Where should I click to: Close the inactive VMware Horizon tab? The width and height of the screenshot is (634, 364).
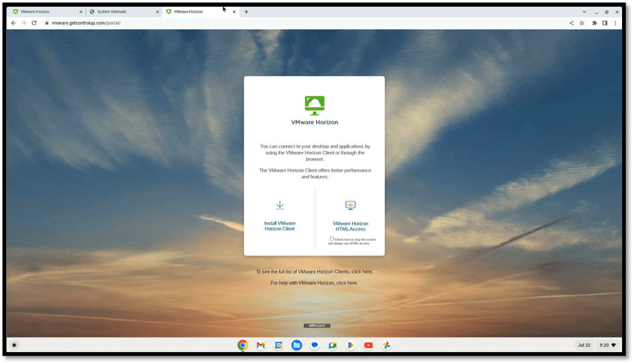coord(81,12)
